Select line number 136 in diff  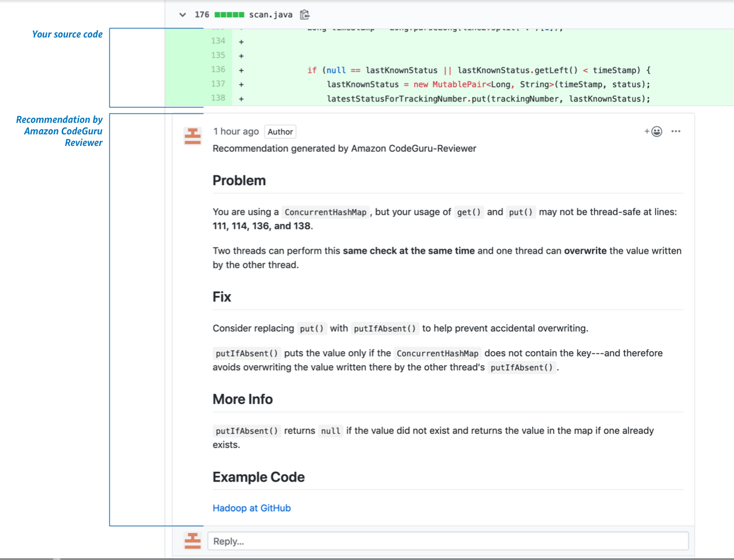pos(218,70)
